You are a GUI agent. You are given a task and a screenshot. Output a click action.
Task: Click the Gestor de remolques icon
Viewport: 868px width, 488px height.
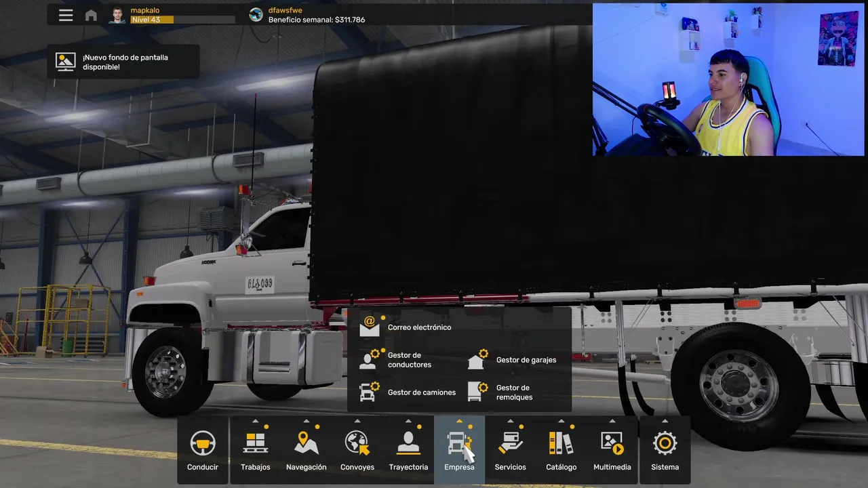[477, 392]
